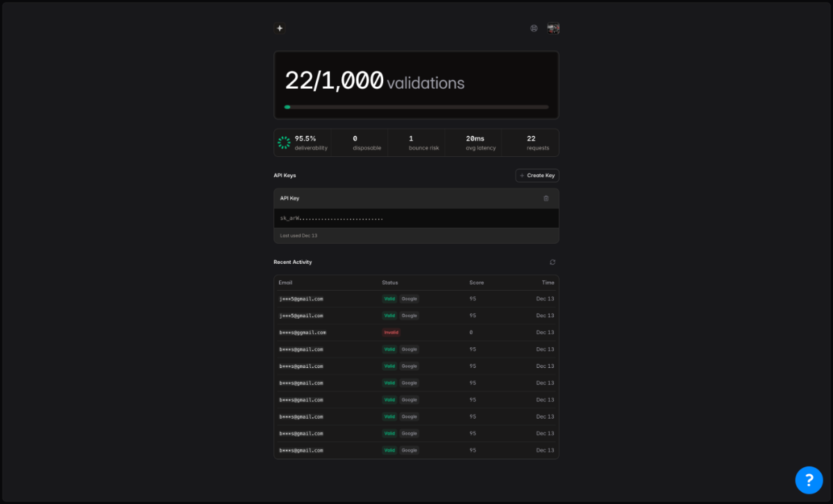The height and width of the screenshot is (504, 833).
Task: Click the avg latency stat
Action: [x=480, y=143]
